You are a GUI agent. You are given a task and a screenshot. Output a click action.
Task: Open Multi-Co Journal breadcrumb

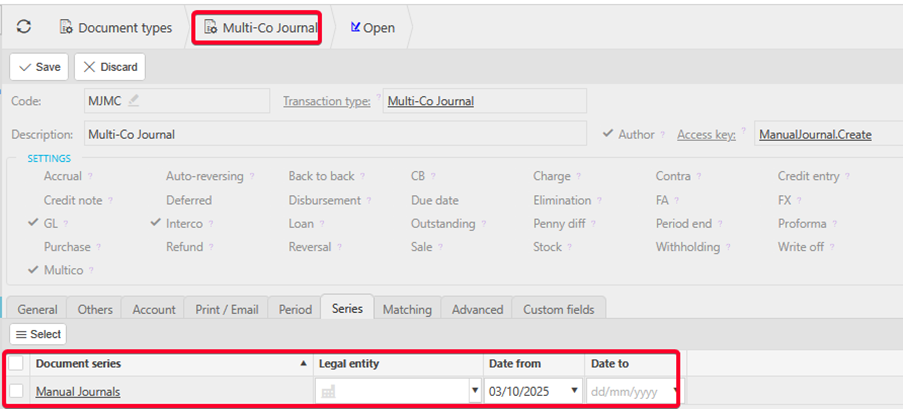[262, 28]
